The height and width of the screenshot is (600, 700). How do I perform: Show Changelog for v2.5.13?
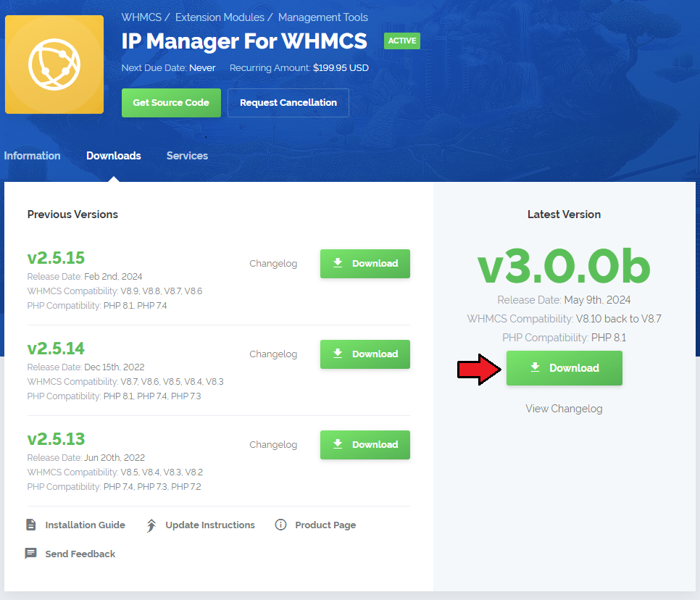click(273, 445)
